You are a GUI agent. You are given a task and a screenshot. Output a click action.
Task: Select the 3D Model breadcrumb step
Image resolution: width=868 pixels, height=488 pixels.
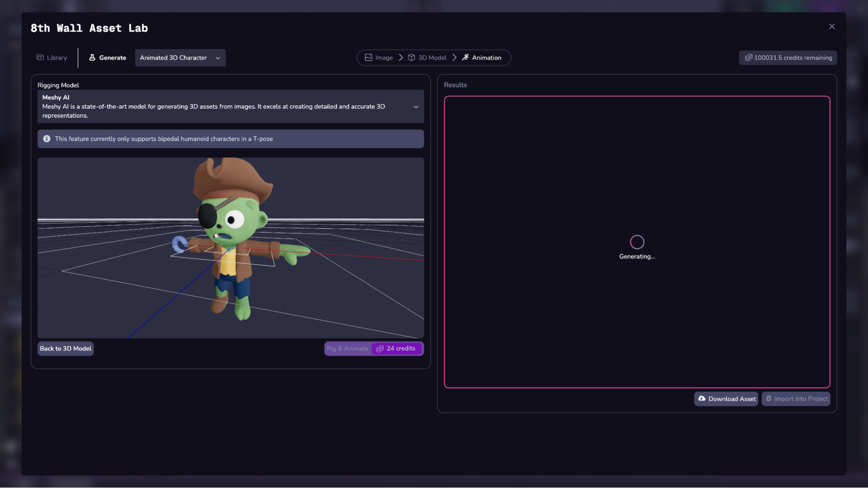(x=432, y=58)
